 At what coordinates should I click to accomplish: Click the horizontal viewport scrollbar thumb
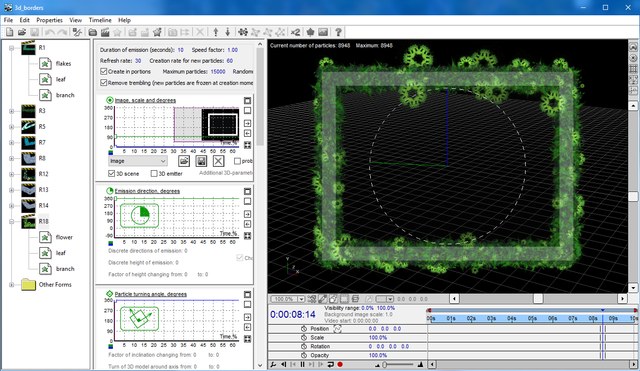[x=538, y=299]
